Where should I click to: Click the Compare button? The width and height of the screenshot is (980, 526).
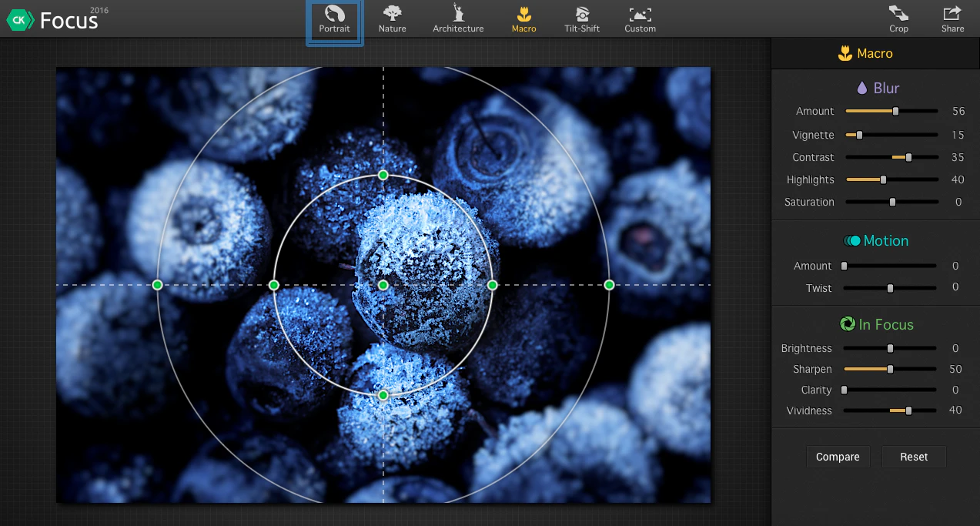coord(838,457)
